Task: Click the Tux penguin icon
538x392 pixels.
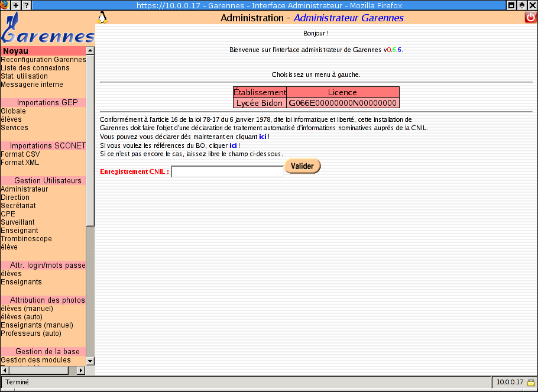Action: [x=102, y=18]
